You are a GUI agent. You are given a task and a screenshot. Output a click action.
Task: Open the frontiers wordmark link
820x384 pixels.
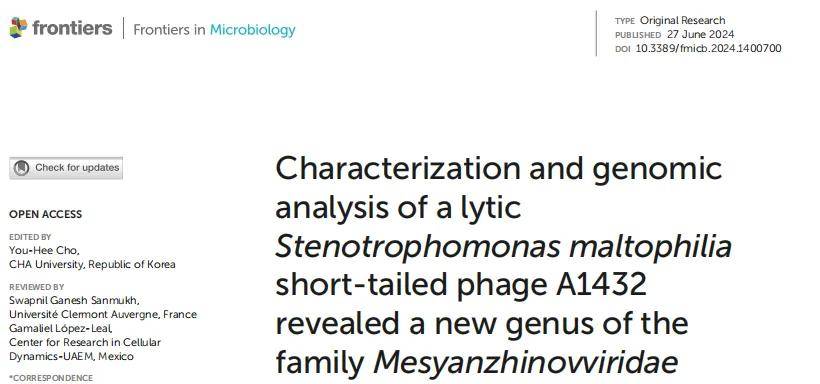coord(72,27)
